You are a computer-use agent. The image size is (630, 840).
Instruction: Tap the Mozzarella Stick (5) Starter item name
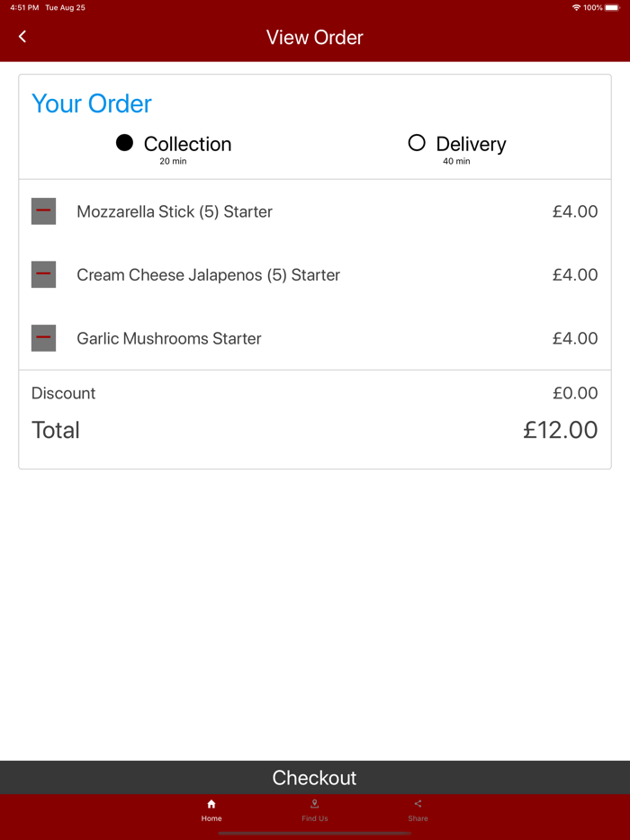(175, 211)
